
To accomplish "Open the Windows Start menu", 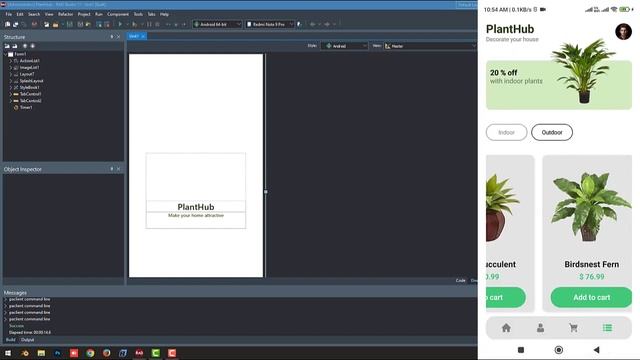I will 8,353.
